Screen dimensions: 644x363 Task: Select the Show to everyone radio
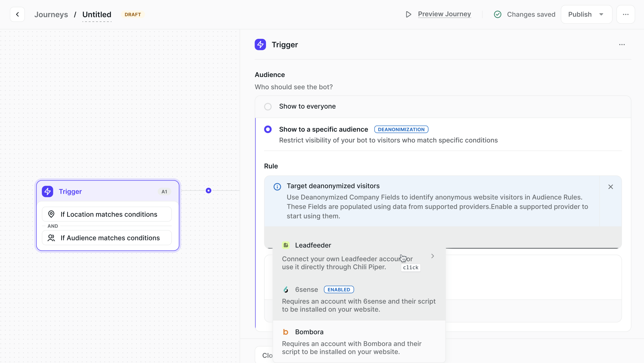tap(268, 107)
